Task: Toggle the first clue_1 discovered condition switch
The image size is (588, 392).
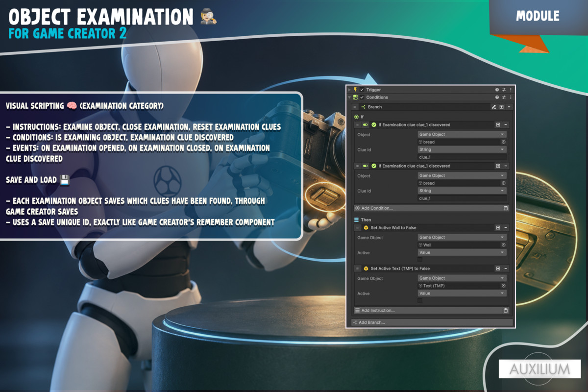Action: 366,124
